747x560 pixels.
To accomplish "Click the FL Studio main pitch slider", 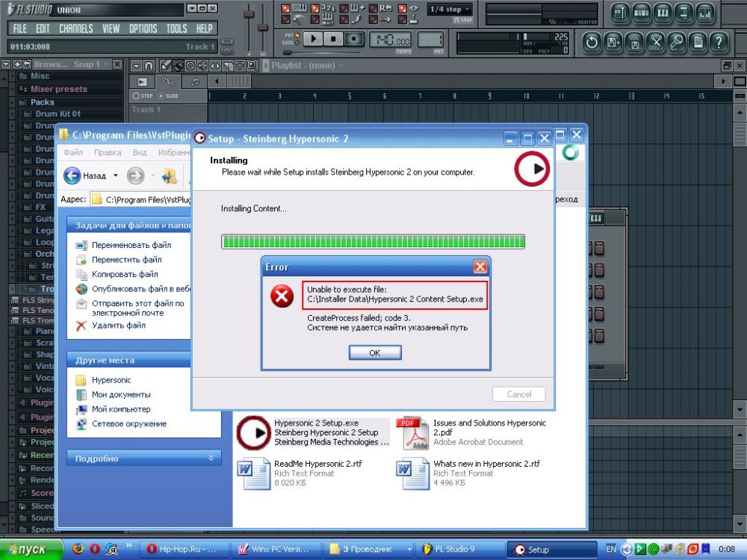I will click(262, 28).
